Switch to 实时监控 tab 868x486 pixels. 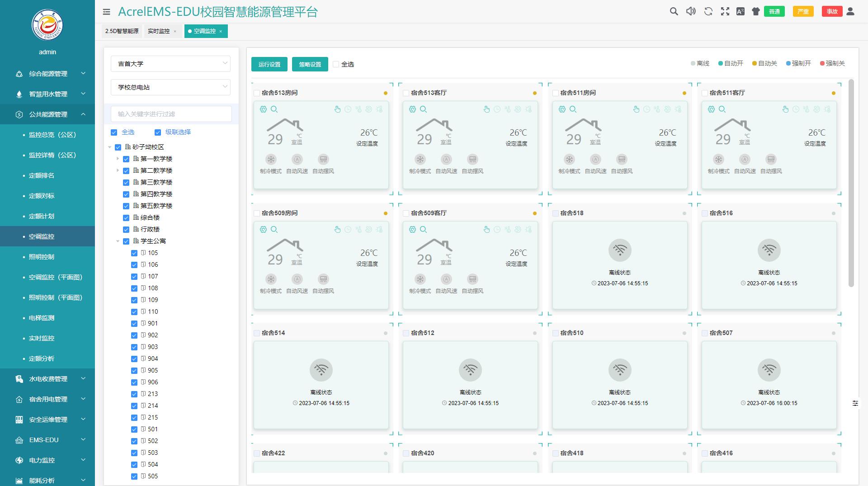coord(159,31)
